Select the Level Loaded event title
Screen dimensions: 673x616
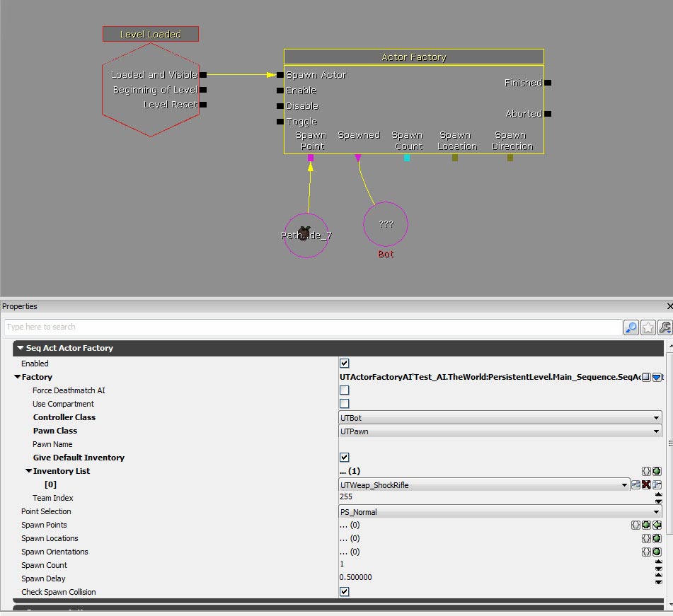pos(150,34)
